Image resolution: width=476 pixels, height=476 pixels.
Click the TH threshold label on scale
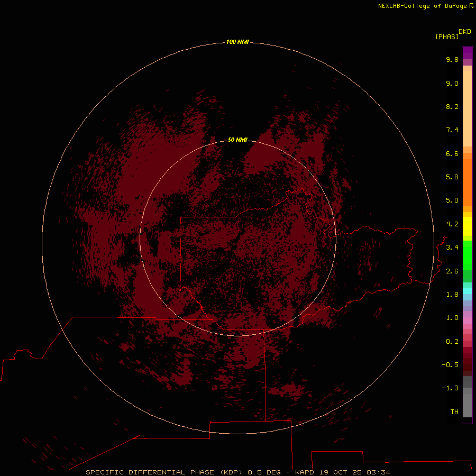pos(454,412)
